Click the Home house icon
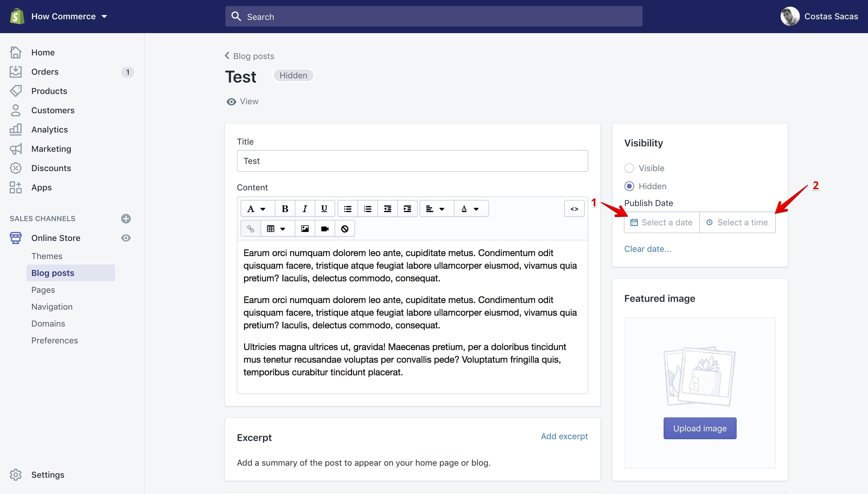868x494 pixels. pos(16,52)
